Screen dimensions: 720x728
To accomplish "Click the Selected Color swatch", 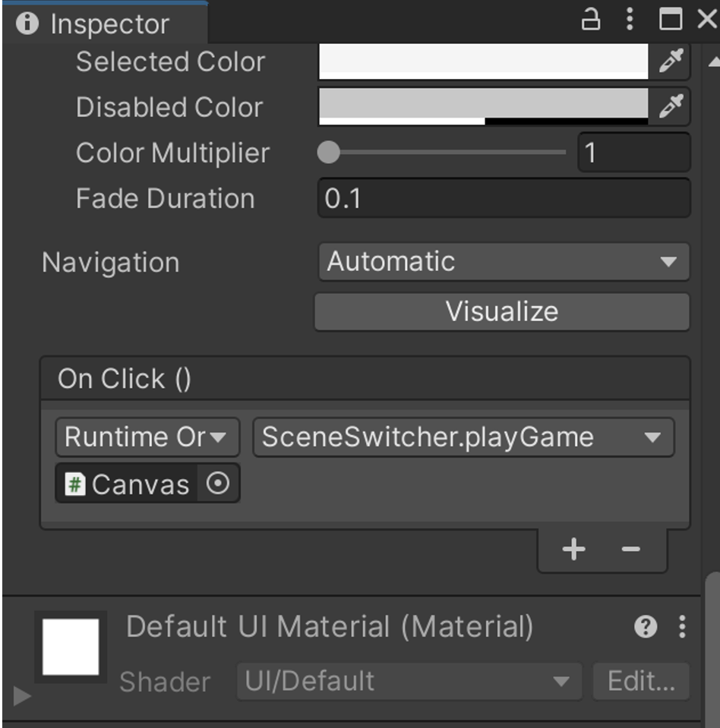I will click(x=483, y=61).
